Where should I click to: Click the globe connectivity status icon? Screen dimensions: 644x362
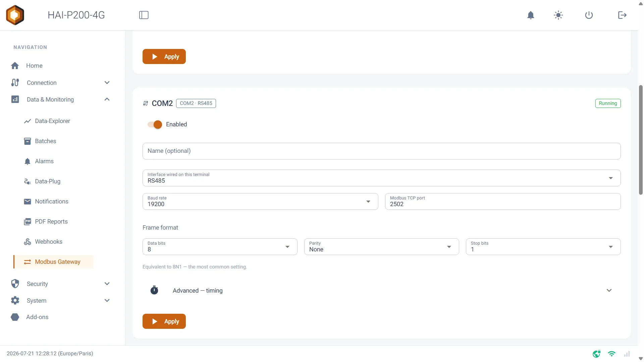tap(596, 354)
